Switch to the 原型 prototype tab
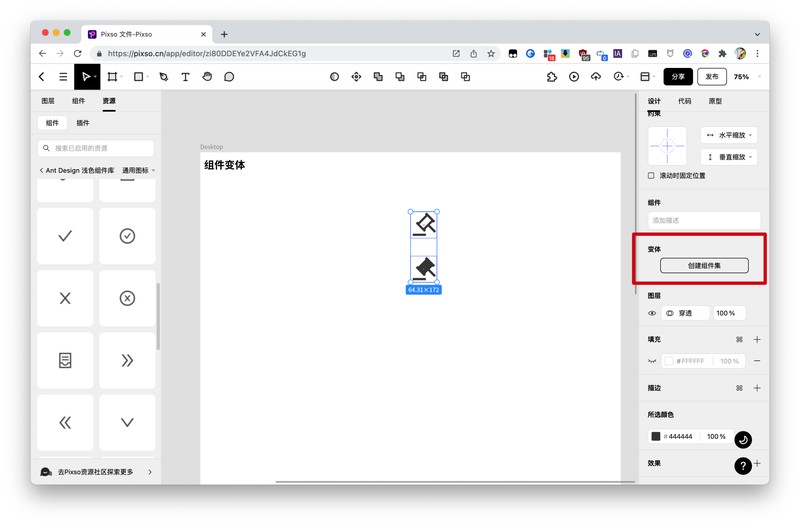This screenshot has height=525, width=800. pyautogui.click(x=715, y=101)
